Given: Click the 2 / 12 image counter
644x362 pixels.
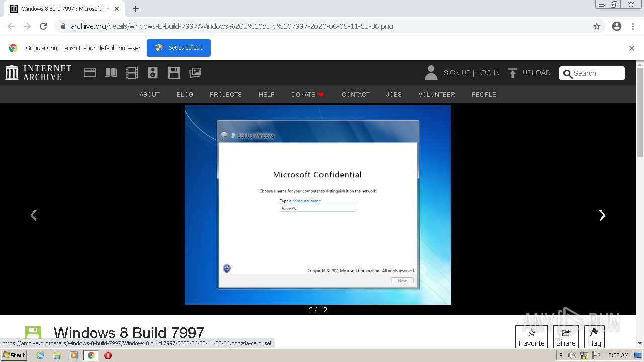Looking at the screenshot, I should [x=318, y=310].
